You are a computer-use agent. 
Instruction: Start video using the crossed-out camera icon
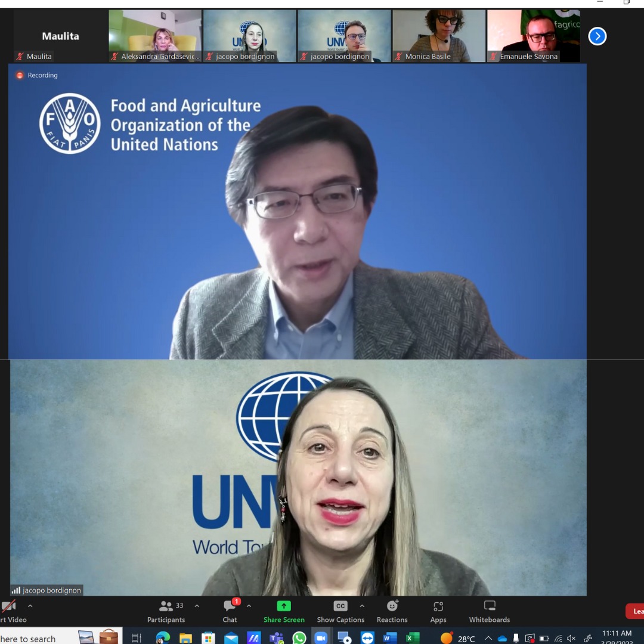8,606
